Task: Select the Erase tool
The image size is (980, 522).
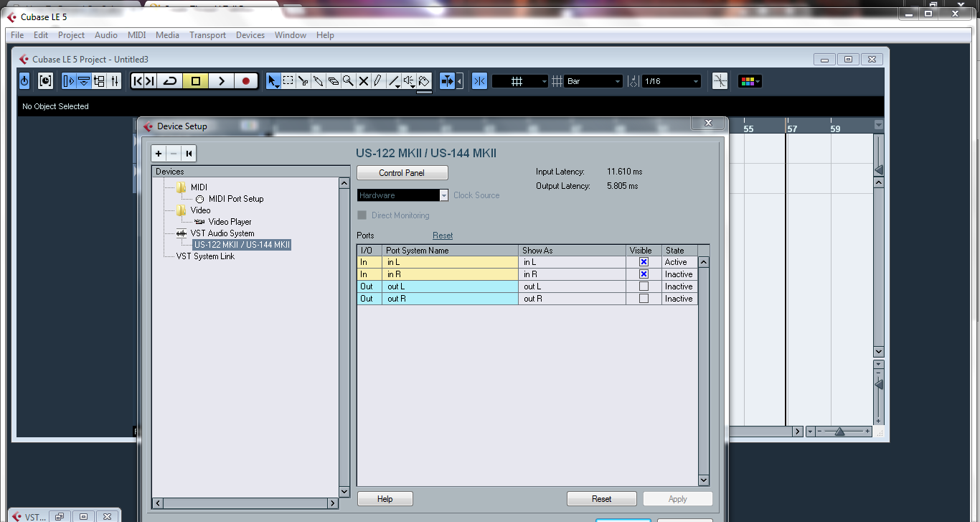Action: (334, 81)
